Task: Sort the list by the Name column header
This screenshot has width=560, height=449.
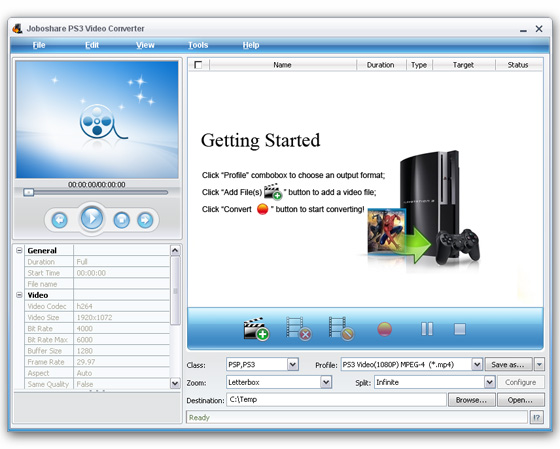Action: pos(282,65)
